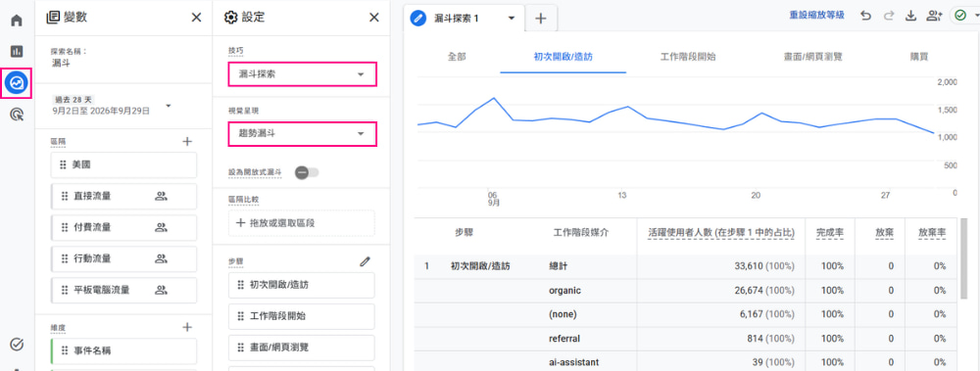The width and height of the screenshot is (980, 371).
Task: Click the (none) row label
Action: (x=563, y=314)
